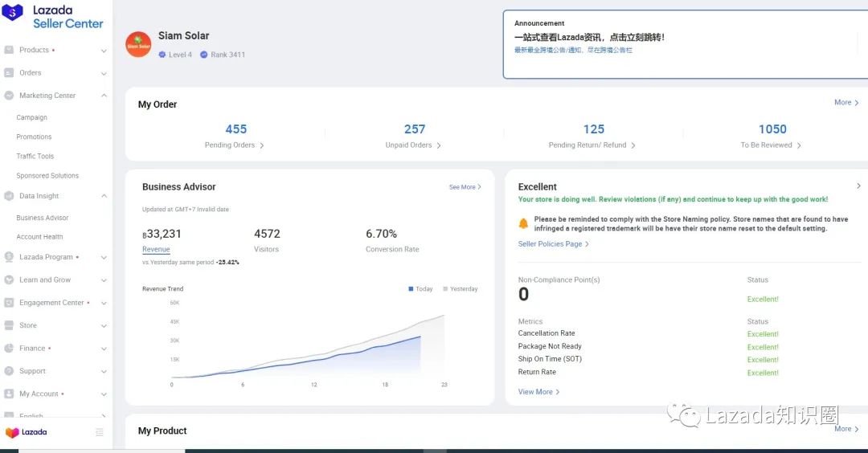The height and width of the screenshot is (453, 868).
Task: Click the 257 unpaid orders count
Action: (415, 129)
